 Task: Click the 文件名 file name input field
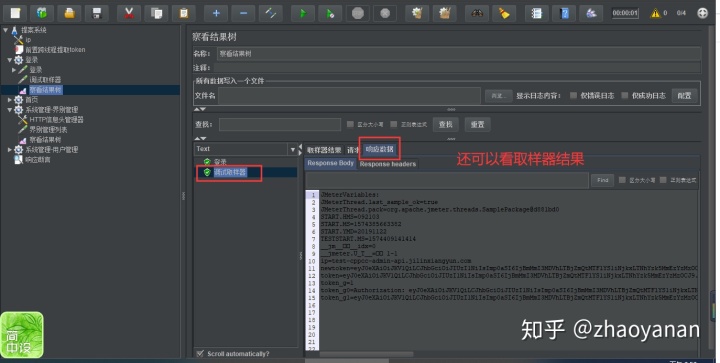tap(349, 96)
